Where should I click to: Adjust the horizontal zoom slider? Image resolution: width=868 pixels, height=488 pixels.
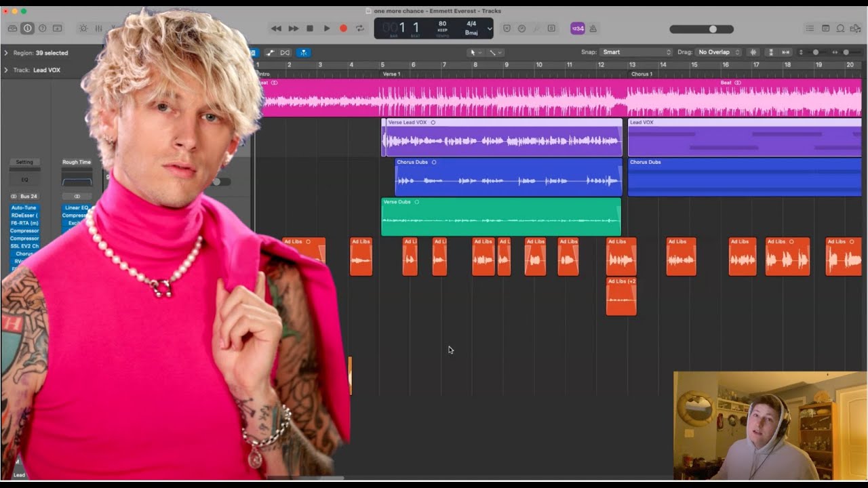click(x=848, y=52)
